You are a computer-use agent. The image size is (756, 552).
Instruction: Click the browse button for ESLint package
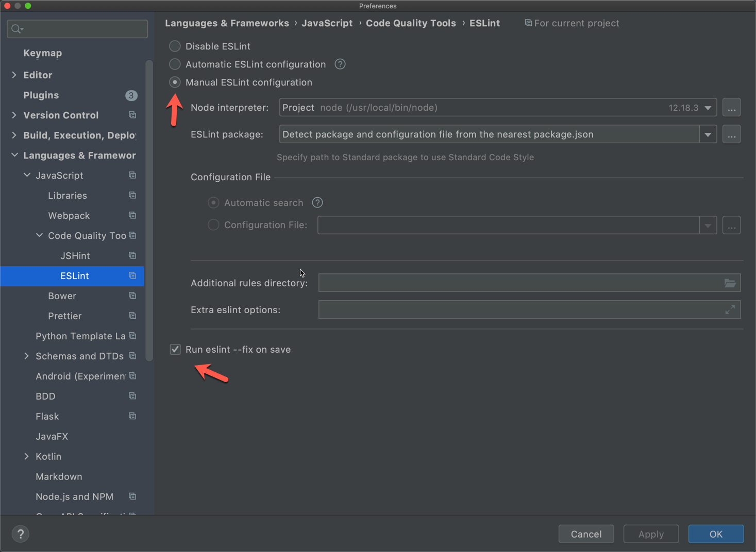point(732,135)
